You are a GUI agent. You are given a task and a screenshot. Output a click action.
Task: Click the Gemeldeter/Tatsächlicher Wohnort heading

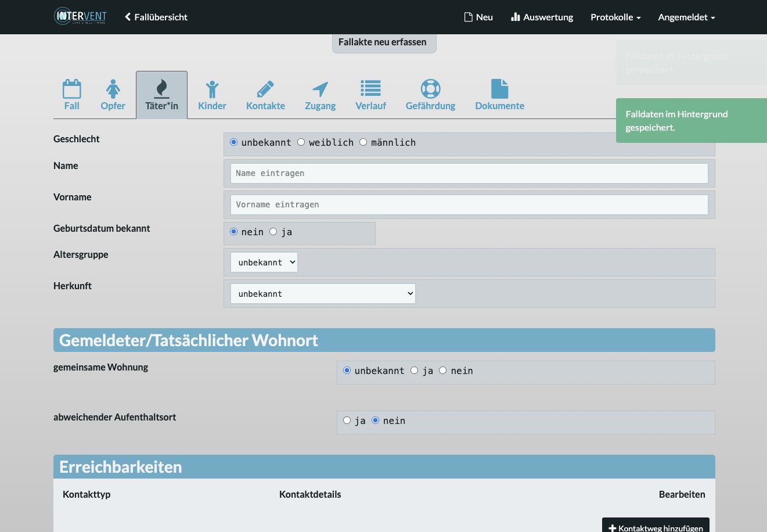[x=189, y=340]
